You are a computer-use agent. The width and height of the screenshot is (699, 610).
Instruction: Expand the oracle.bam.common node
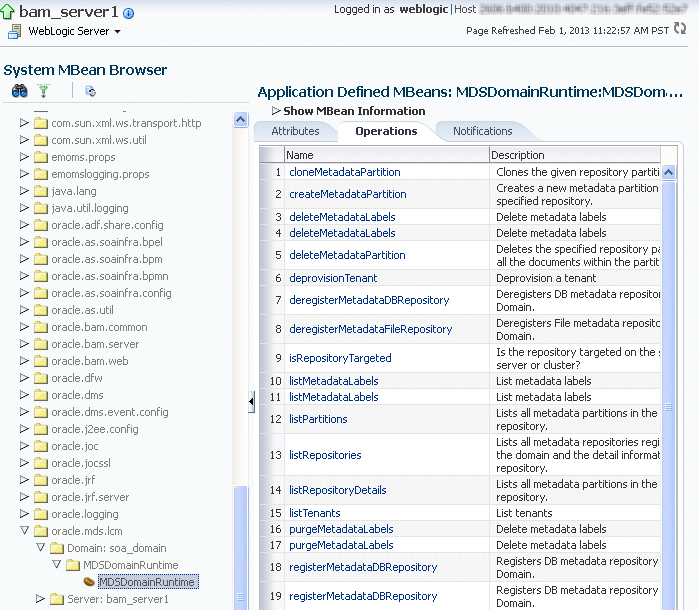click(24, 327)
